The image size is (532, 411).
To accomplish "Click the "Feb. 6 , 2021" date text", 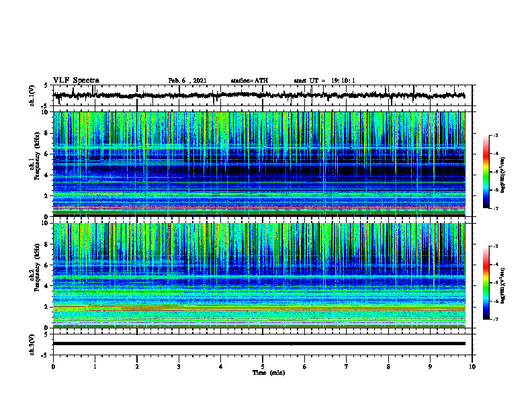I will (x=187, y=81).
